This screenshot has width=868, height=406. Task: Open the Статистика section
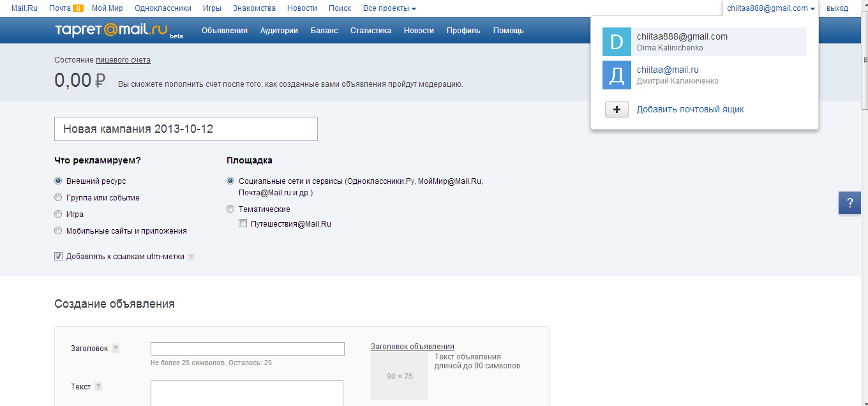coord(371,31)
